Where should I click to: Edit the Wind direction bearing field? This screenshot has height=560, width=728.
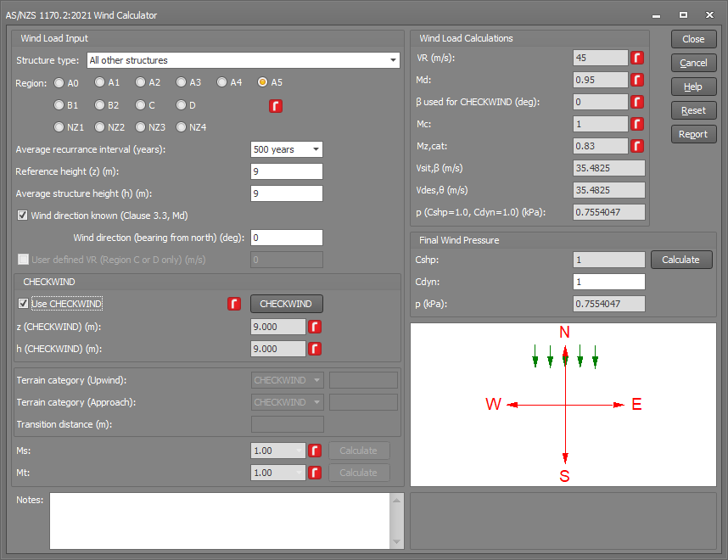point(287,238)
